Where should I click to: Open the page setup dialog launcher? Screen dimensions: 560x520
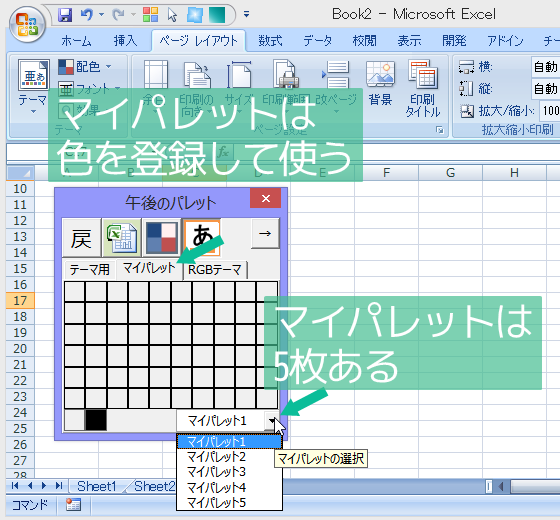point(440,130)
